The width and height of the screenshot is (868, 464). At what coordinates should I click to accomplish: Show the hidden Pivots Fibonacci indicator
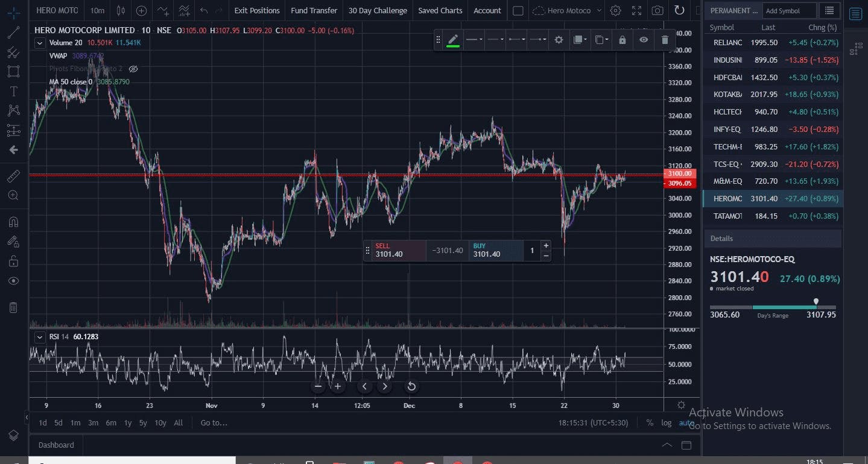click(133, 69)
